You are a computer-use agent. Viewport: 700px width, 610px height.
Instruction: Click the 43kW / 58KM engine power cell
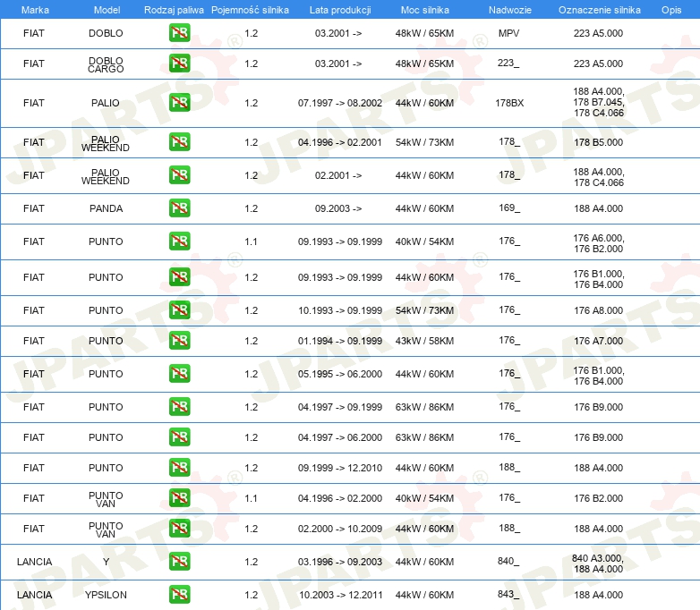click(x=424, y=341)
